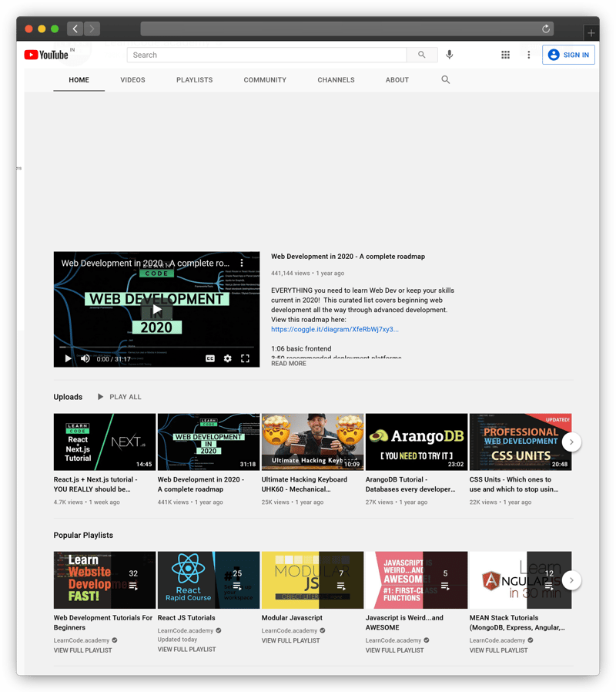Viewport: 616px width, 692px height.
Task: Go back with browser back arrow
Action: pyautogui.click(x=75, y=29)
